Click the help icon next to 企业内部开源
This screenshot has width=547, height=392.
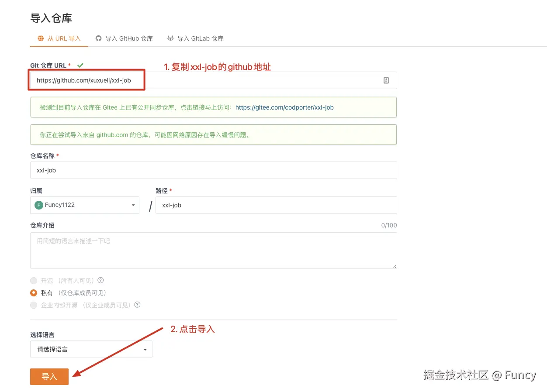[137, 305]
